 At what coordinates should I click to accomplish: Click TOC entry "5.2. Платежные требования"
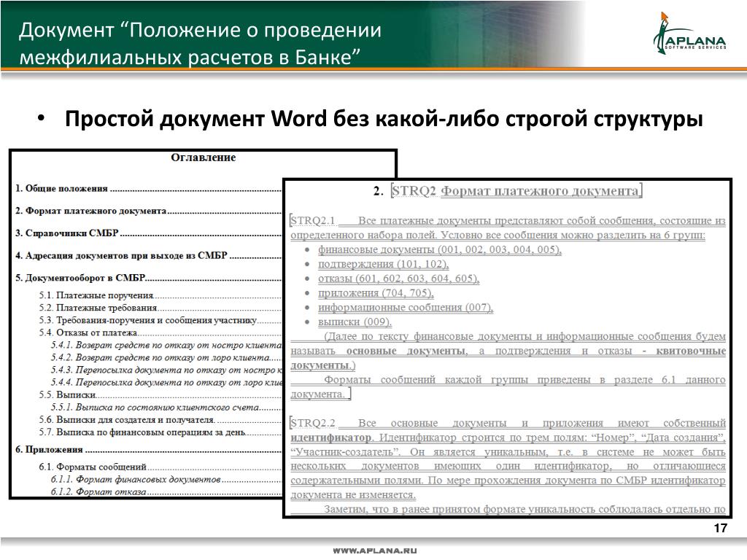(x=160, y=308)
